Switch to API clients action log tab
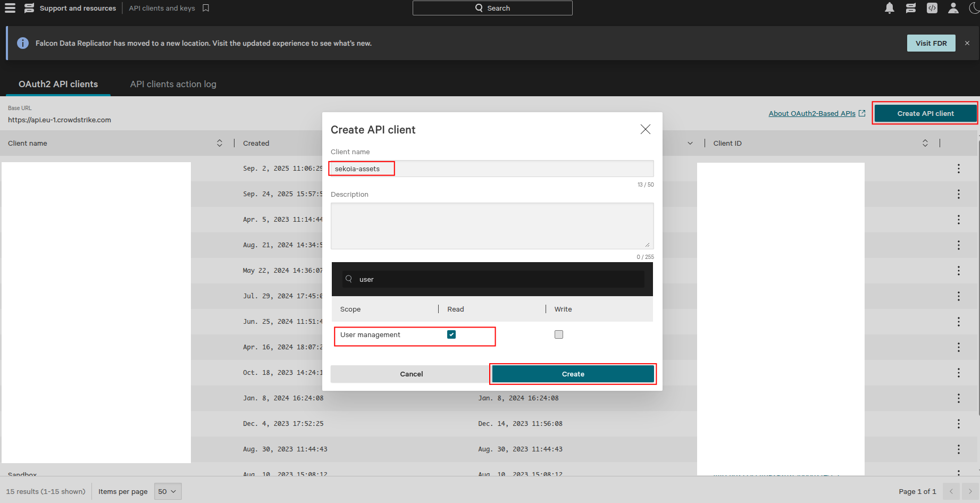Viewport: 980px width, 503px height. coord(173,84)
